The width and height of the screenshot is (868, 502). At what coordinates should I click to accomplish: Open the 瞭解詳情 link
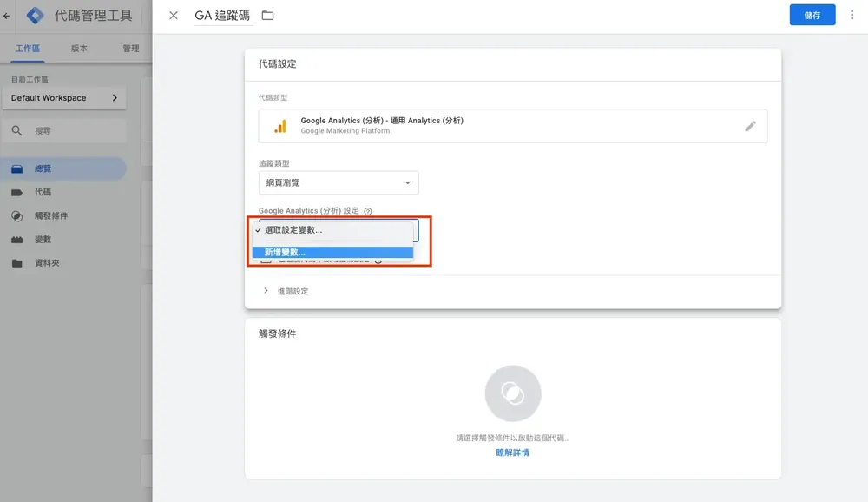point(513,452)
